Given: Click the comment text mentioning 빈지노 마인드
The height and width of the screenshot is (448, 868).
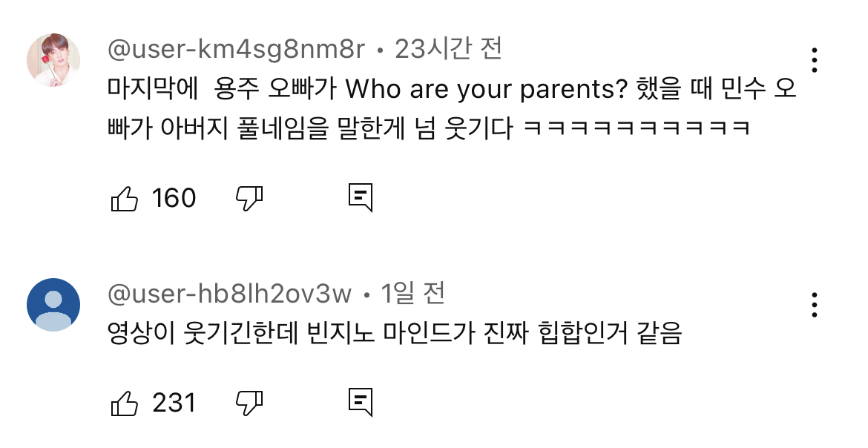Looking at the screenshot, I should [x=394, y=335].
